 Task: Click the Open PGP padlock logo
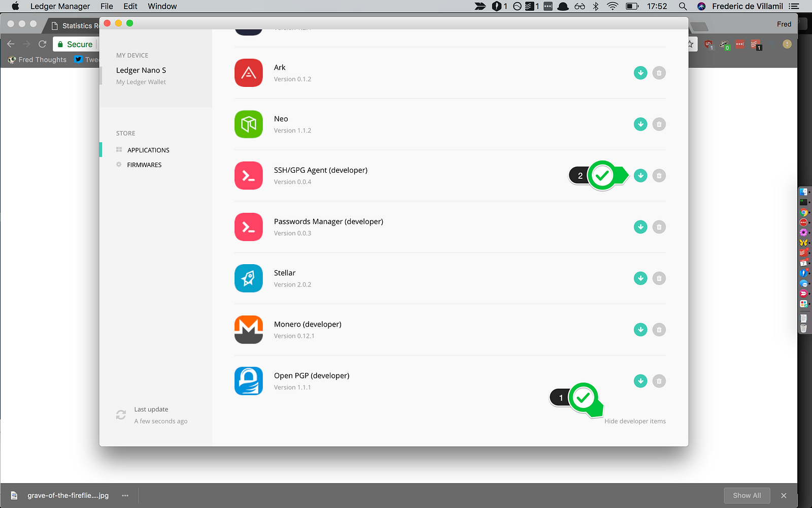click(x=249, y=380)
